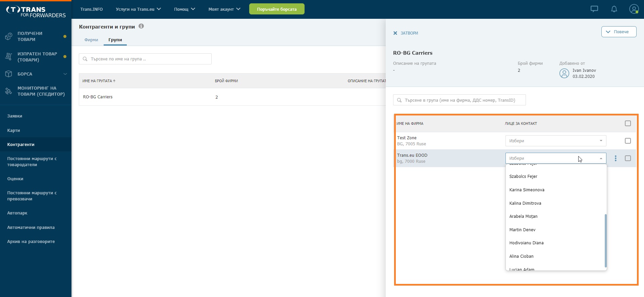Click the Борса box icon

(x=9, y=74)
